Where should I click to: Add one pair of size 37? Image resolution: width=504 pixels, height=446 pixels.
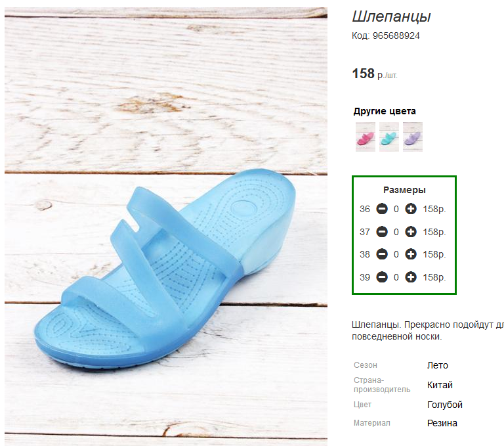pos(410,232)
